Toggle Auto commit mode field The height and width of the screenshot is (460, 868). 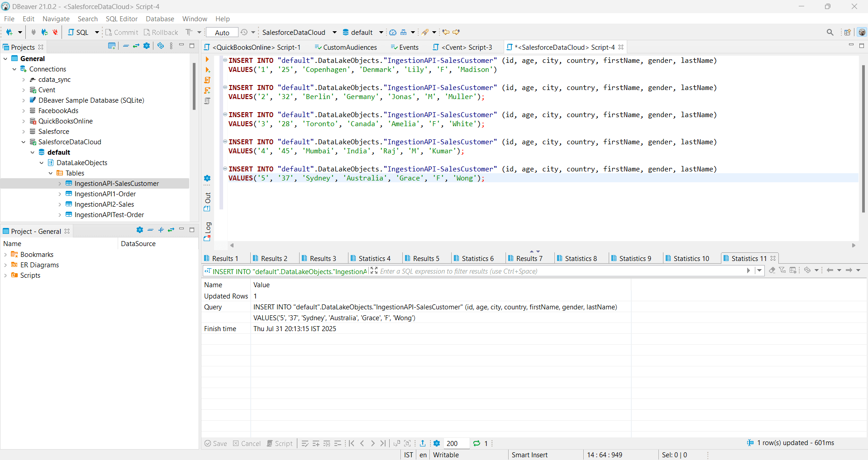point(222,33)
